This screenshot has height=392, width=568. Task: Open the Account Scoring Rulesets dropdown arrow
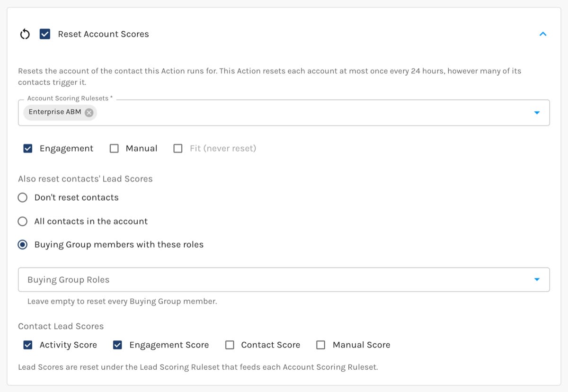(x=537, y=113)
